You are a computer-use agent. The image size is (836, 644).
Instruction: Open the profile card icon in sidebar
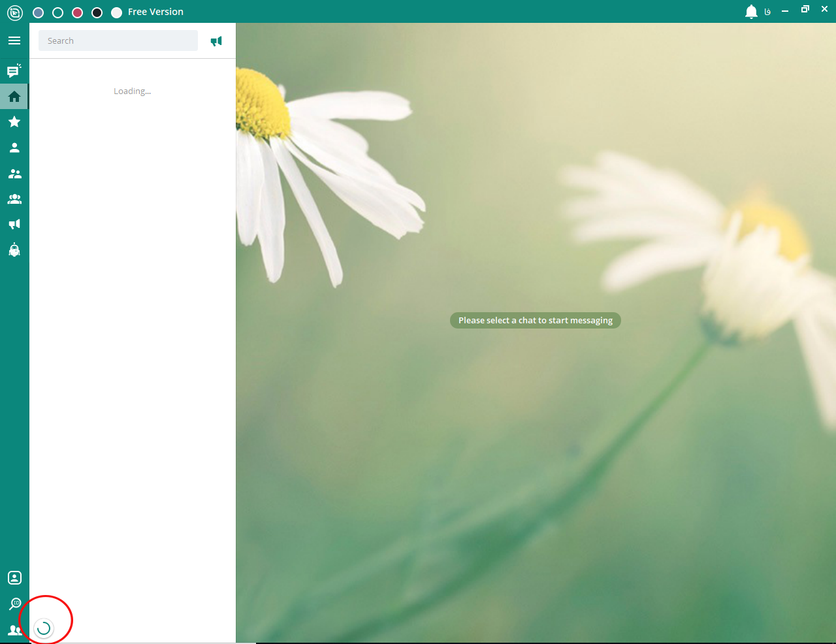tap(14, 578)
